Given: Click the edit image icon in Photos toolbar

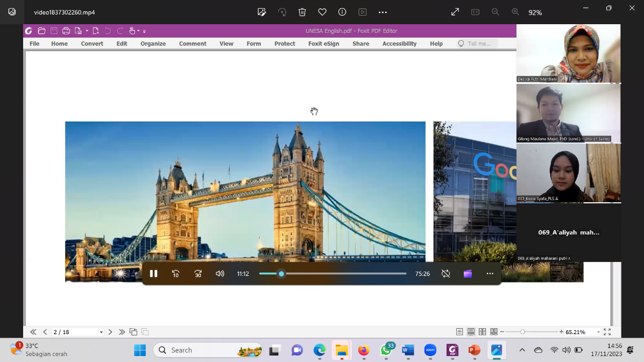Looking at the screenshot, I should coord(261,12).
